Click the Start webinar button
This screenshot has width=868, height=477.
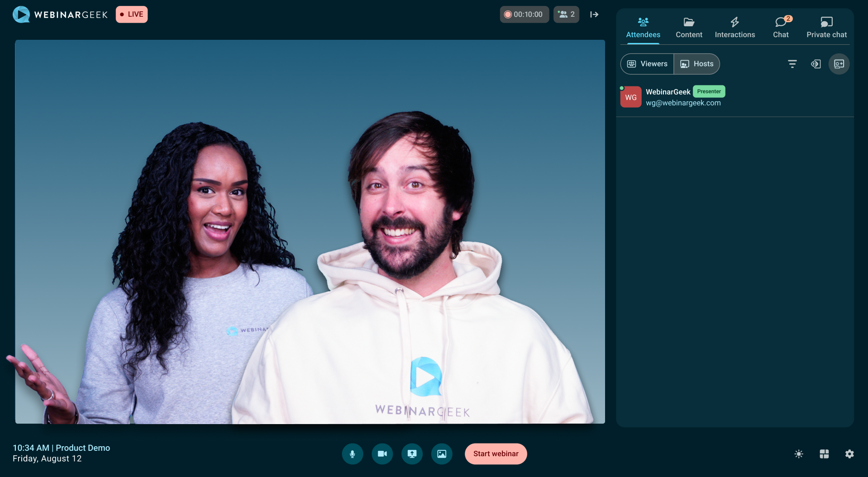pyautogui.click(x=496, y=454)
